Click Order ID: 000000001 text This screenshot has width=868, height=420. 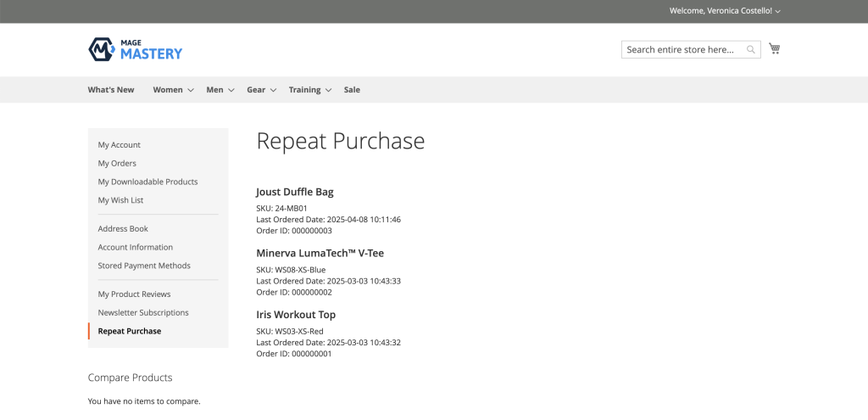[294, 354]
